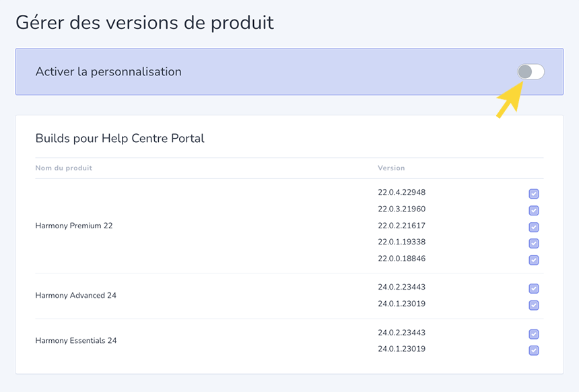This screenshot has width=579, height=392.
Task: Toggle Harmony Essentials 24 build 24.0.1.23019 checkbox
Action: coord(534,350)
